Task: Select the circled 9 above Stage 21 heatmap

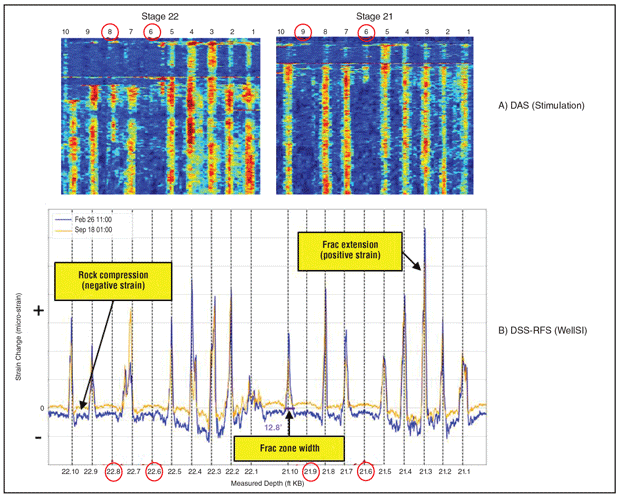Action: [x=305, y=32]
